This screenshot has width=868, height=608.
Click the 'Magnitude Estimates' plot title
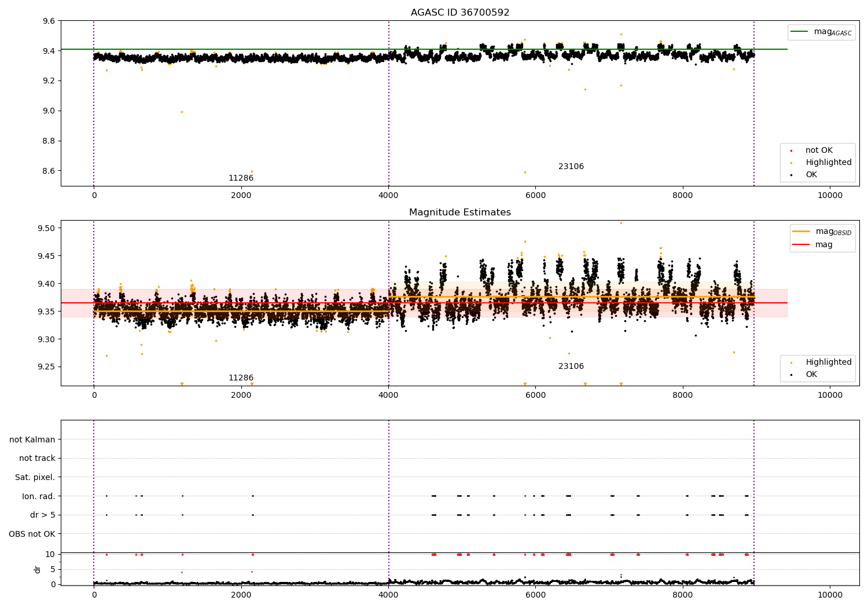[460, 213]
